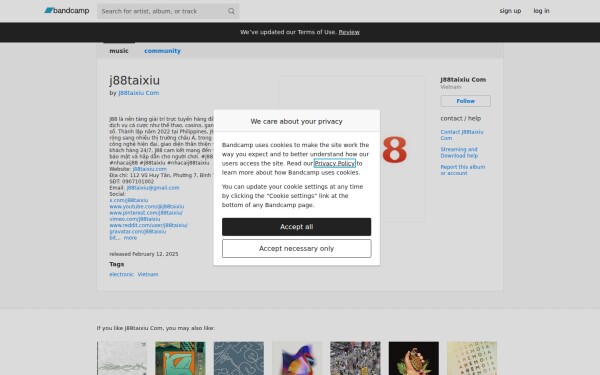Open the www.pinterest.com/j88taixiu/ link
The width and height of the screenshot is (600, 375).
[x=146, y=213]
